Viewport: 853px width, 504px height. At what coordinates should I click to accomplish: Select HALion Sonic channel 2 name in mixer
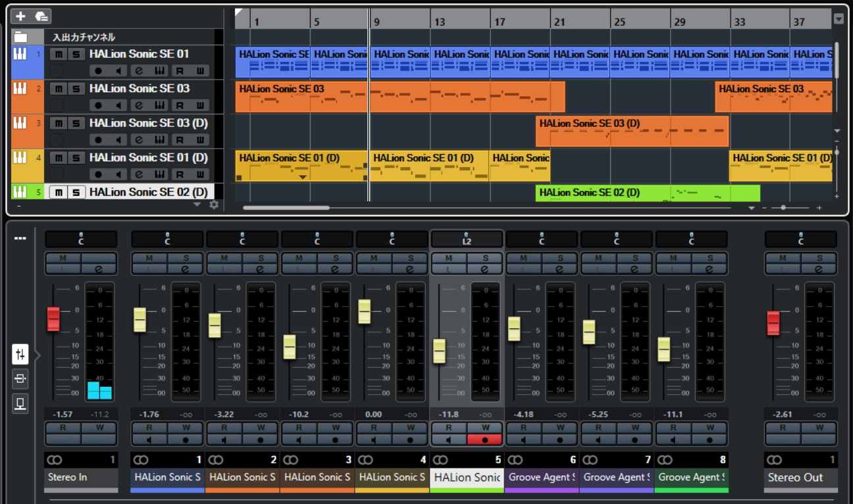[x=242, y=478]
